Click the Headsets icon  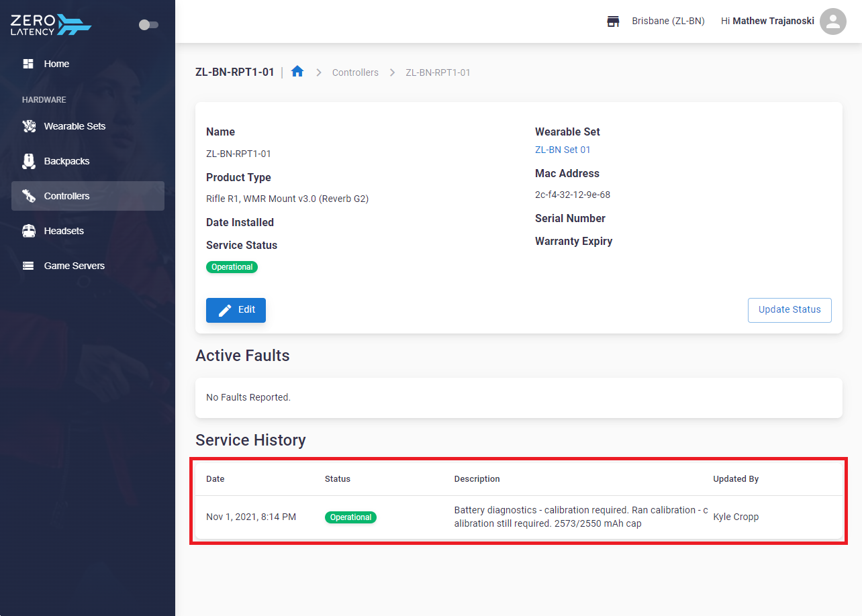tap(28, 231)
